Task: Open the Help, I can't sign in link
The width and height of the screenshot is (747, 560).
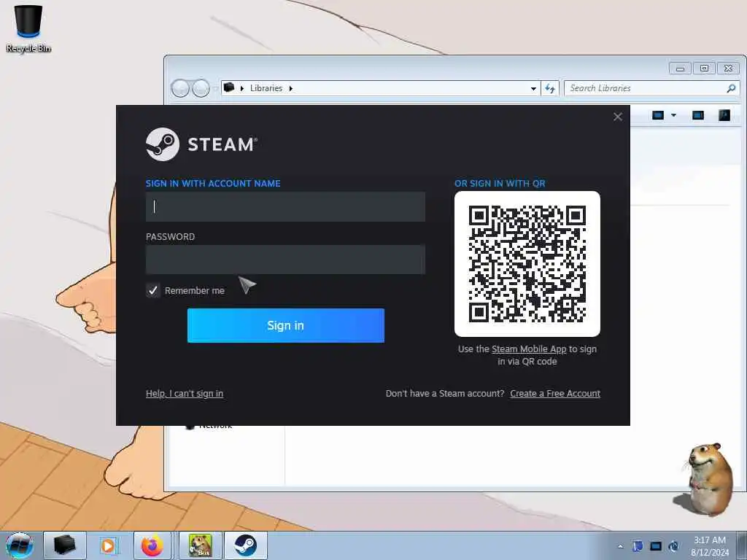Action: (x=185, y=393)
